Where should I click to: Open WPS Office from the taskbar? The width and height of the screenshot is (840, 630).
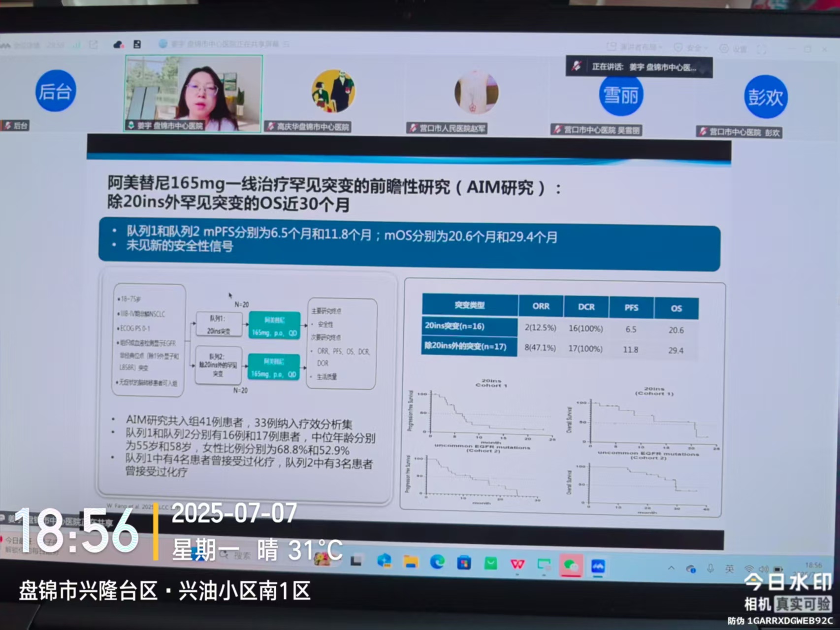(517, 564)
